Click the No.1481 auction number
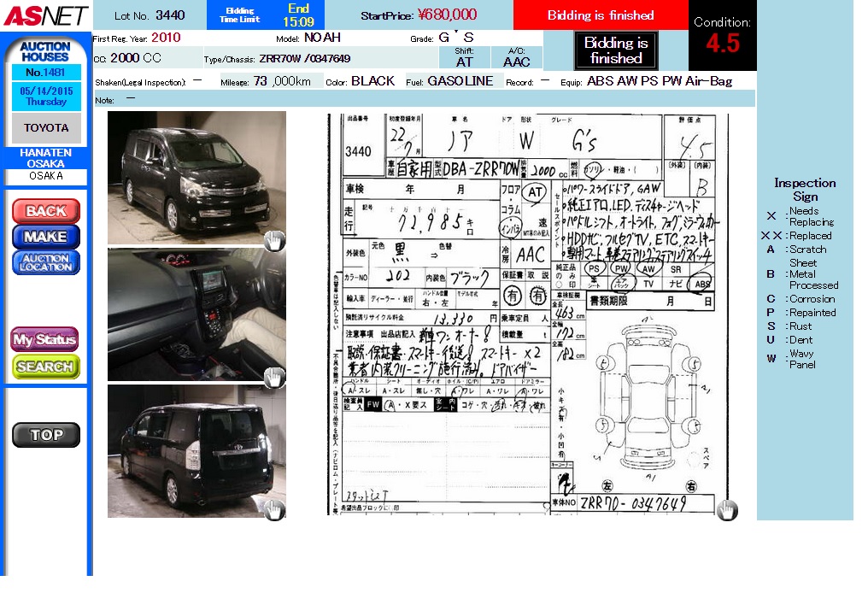Viewport: 868px width, 593px height. [x=46, y=73]
